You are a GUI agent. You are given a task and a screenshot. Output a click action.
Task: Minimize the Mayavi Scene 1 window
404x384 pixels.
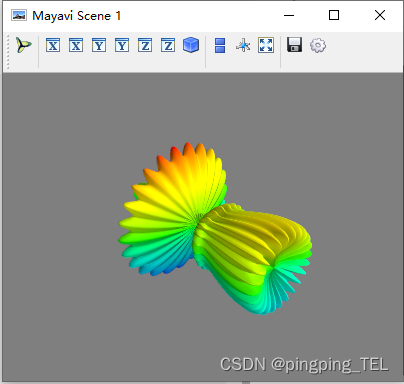(289, 15)
